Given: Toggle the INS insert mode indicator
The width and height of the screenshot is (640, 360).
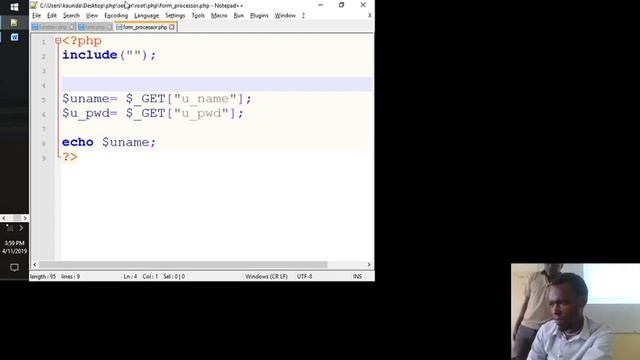Looking at the screenshot, I should pos(357,276).
